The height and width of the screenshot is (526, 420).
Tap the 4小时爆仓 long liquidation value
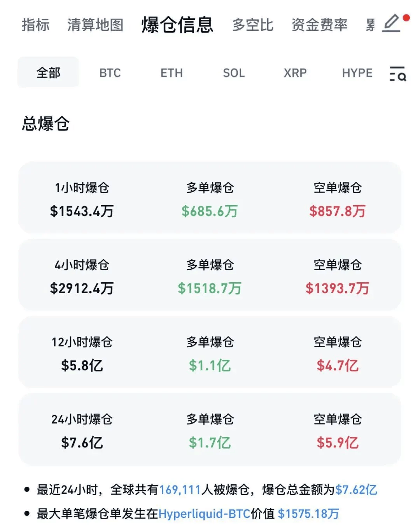click(210, 288)
